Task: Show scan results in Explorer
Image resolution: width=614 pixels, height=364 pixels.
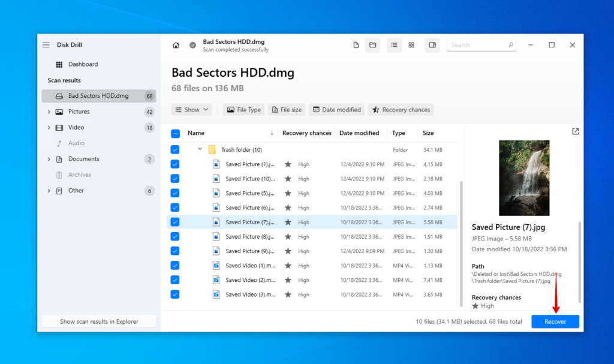Action: coord(98,321)
